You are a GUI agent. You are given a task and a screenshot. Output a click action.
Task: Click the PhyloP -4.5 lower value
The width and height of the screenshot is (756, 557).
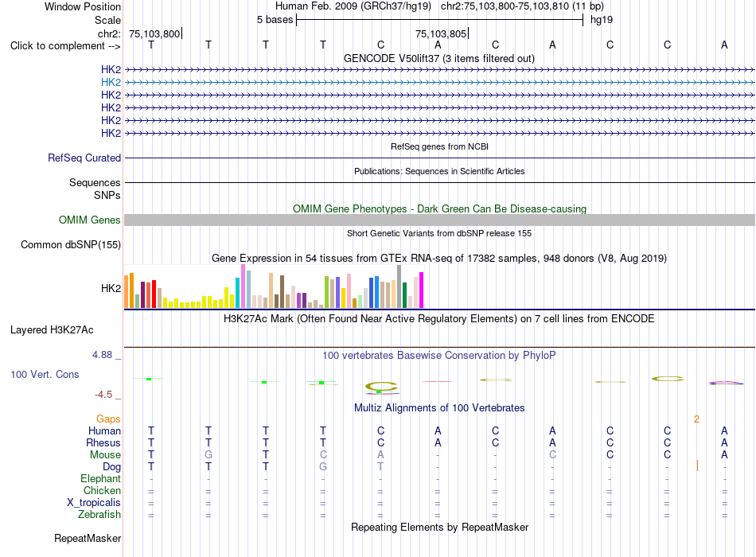pyautogui.click(x=103, y=395)
